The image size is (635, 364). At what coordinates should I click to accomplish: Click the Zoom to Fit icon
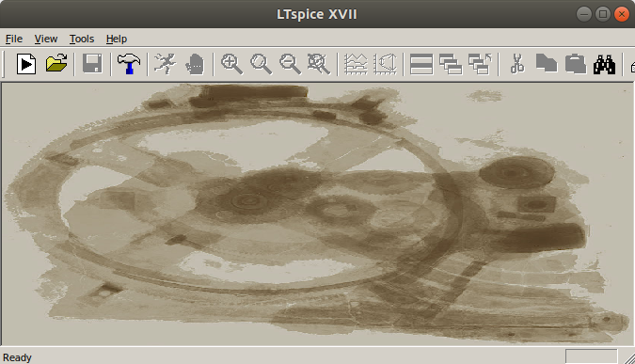[319, 64]
